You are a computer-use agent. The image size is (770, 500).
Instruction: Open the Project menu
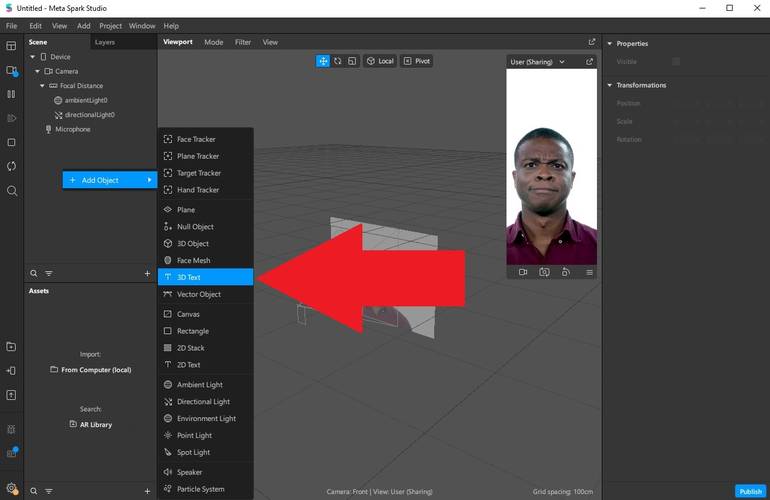click(110, 26)
